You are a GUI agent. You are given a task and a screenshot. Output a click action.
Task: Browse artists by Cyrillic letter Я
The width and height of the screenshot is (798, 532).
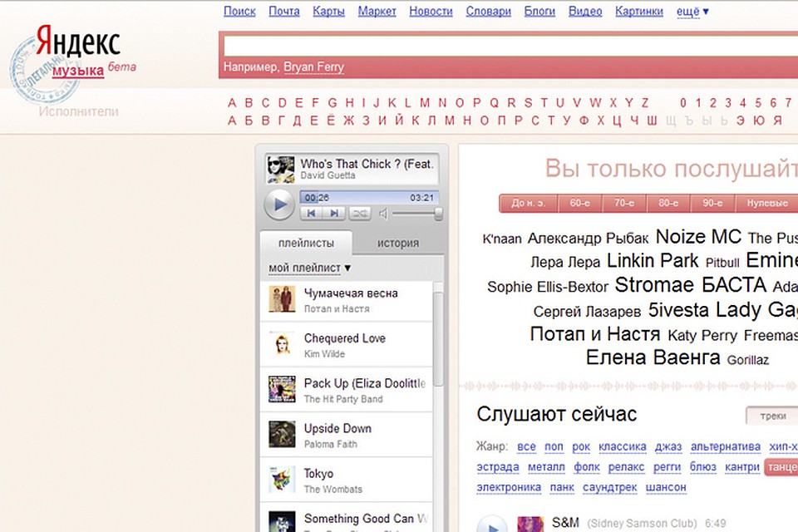(x=778, y=121)
